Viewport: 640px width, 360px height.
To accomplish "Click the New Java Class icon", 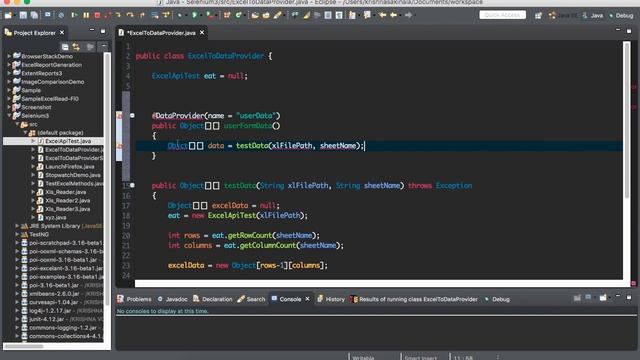I will click(x=238, y=15).
